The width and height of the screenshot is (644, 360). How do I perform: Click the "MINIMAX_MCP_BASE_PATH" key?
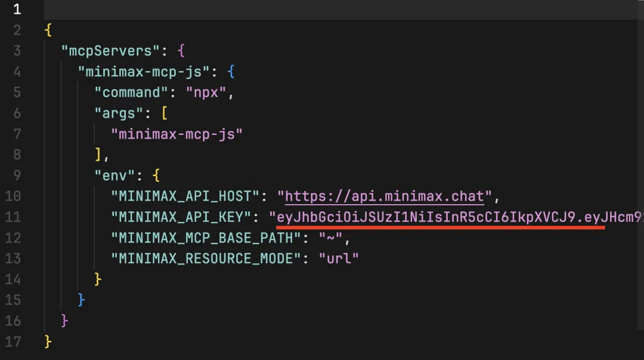click(206, 238)
